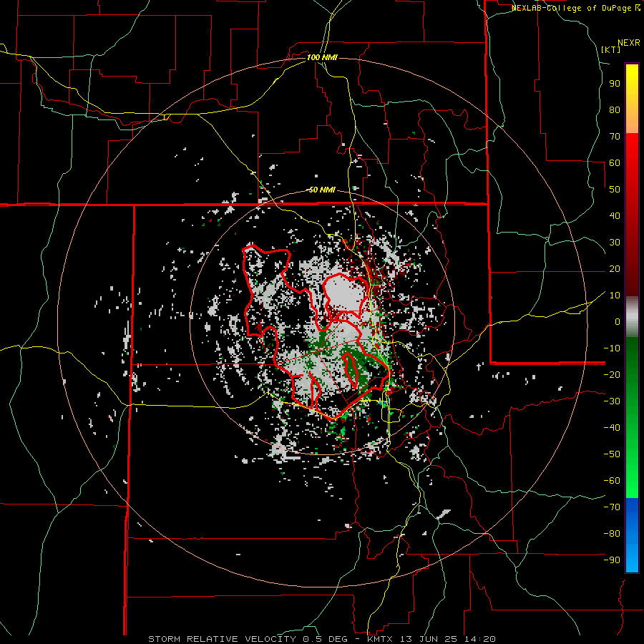Click the -80 value on the velocity scale
The width and height of the screenshot is (644, 644).
612,534
